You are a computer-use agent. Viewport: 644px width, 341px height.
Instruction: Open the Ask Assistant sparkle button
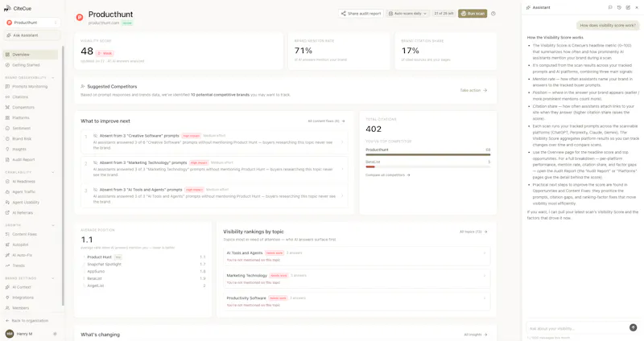click(32, 35)
